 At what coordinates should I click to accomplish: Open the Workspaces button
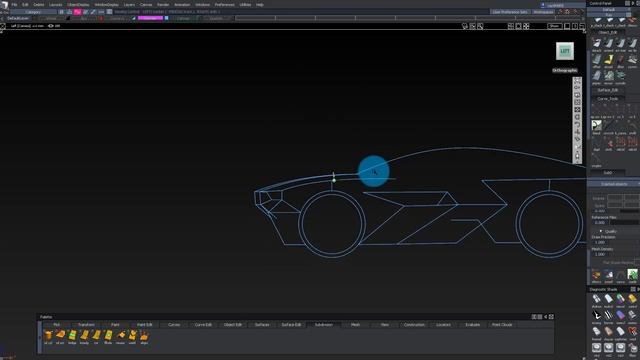[x=543, y=12]
